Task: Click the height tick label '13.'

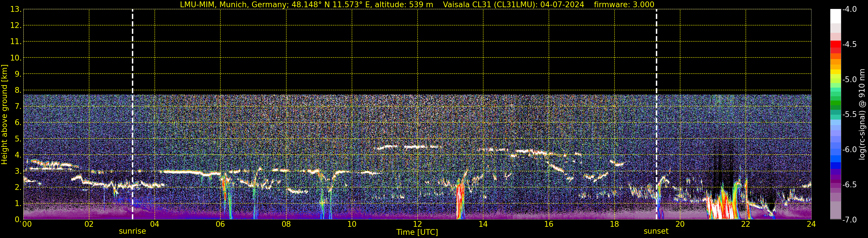Action: coord(16,9)
